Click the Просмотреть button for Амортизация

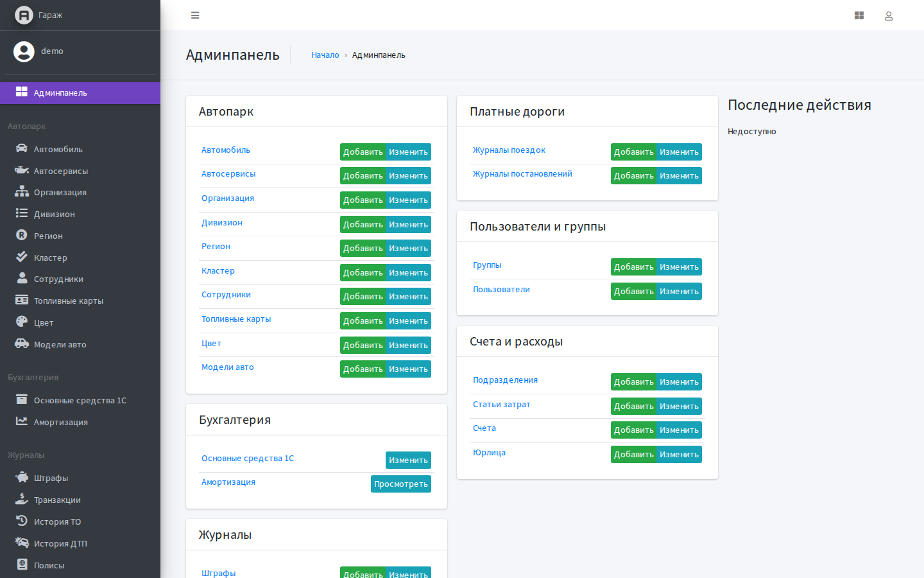pos(401,484)
